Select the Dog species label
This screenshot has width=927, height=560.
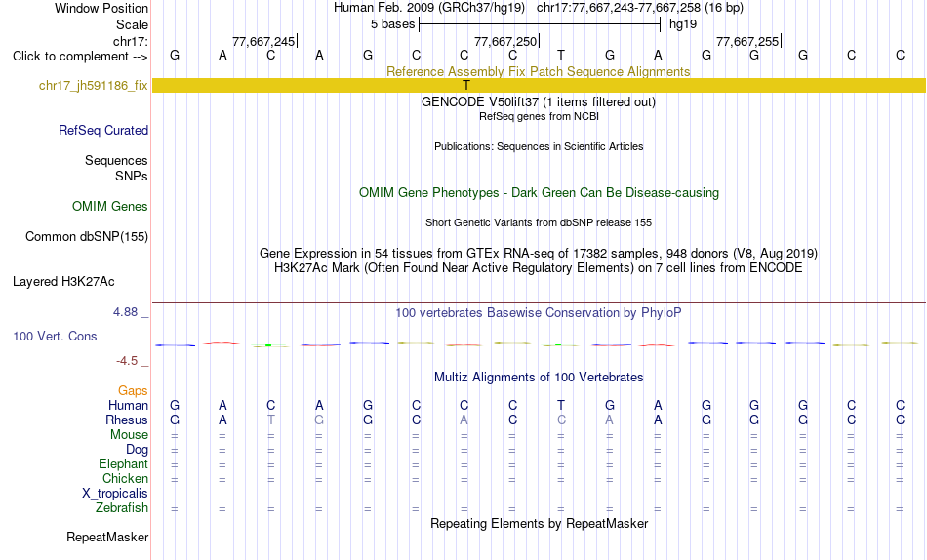pos(137,450)
